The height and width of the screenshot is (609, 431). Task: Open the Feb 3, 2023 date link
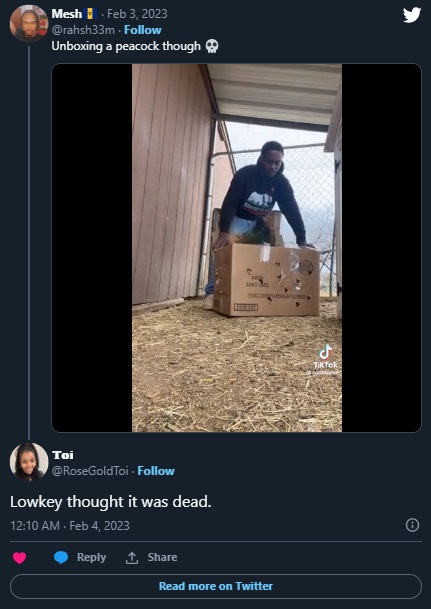click(137, 14)
